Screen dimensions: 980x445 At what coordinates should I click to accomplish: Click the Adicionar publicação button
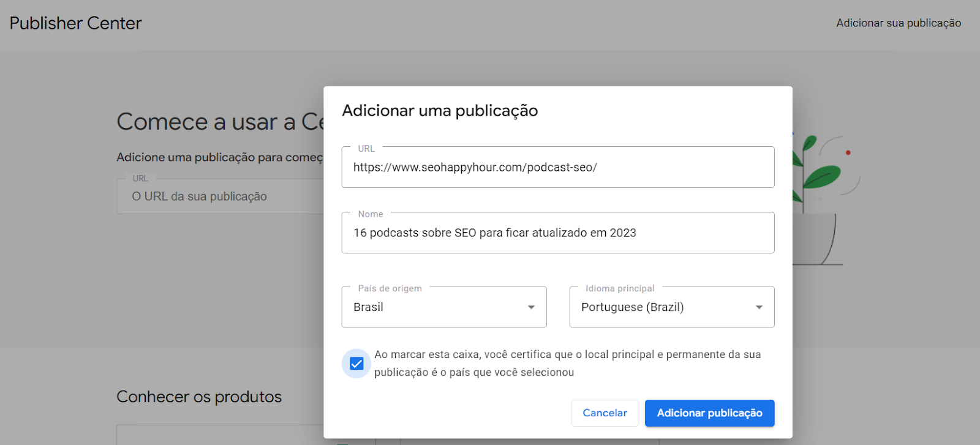(710, 413)
